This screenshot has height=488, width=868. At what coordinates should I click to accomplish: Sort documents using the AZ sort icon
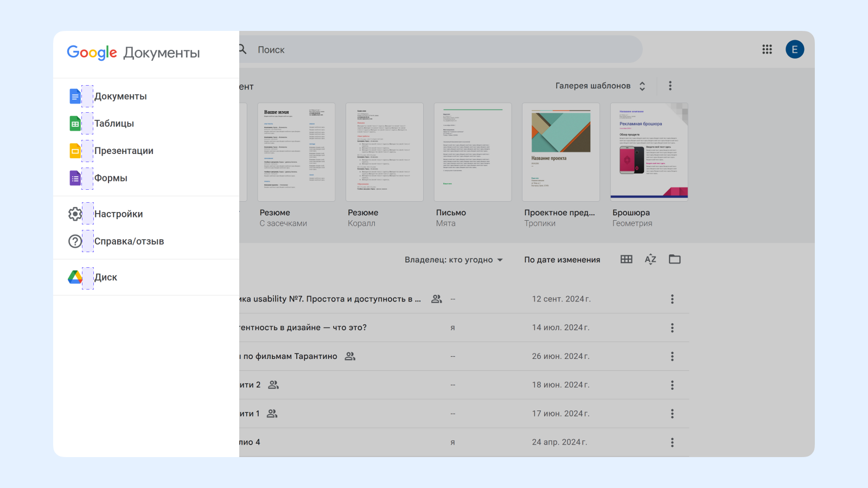(x=650, y=259)
